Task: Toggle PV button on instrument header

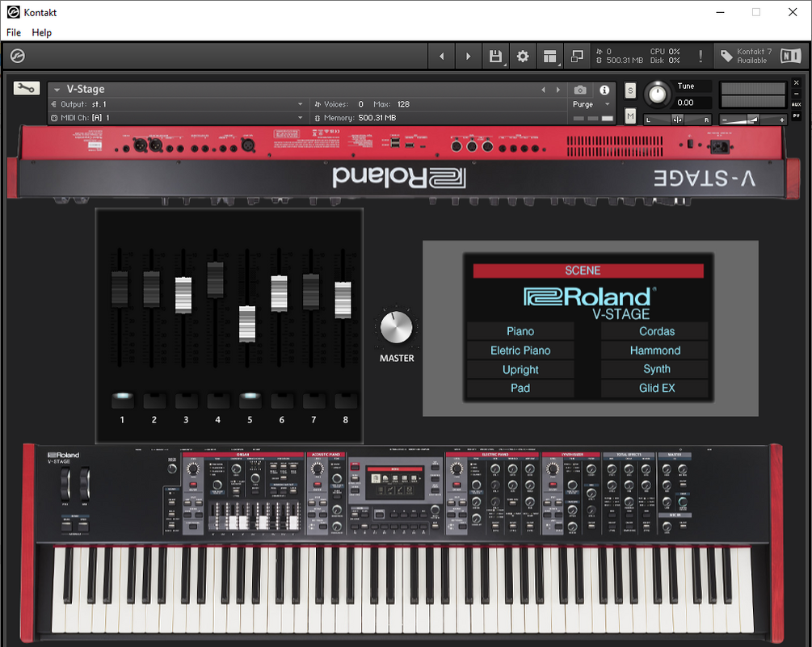Action: coord(797,116)
